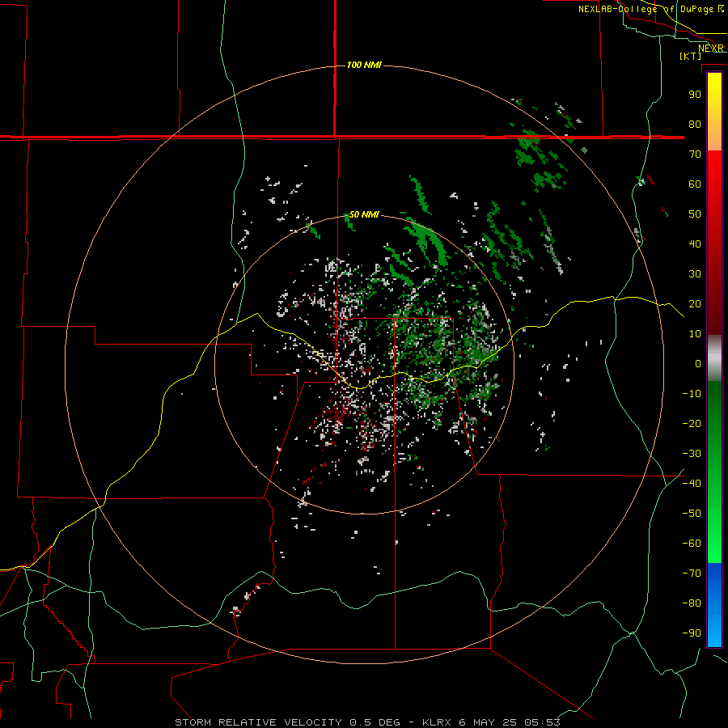Click the NEXLAB-College of DuPage credit text
The height and width of the screenshot is (728, 728).
tap(650, 9)
